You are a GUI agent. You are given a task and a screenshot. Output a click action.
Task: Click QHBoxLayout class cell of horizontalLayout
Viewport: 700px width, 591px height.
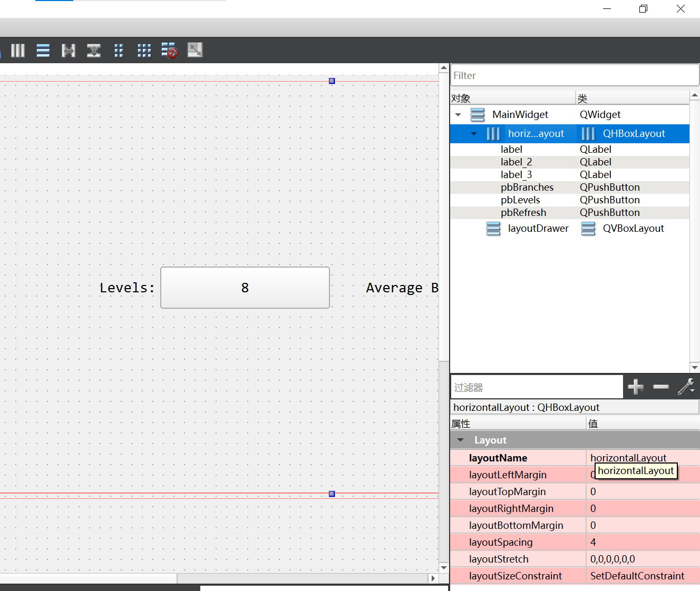click(634, 134)
